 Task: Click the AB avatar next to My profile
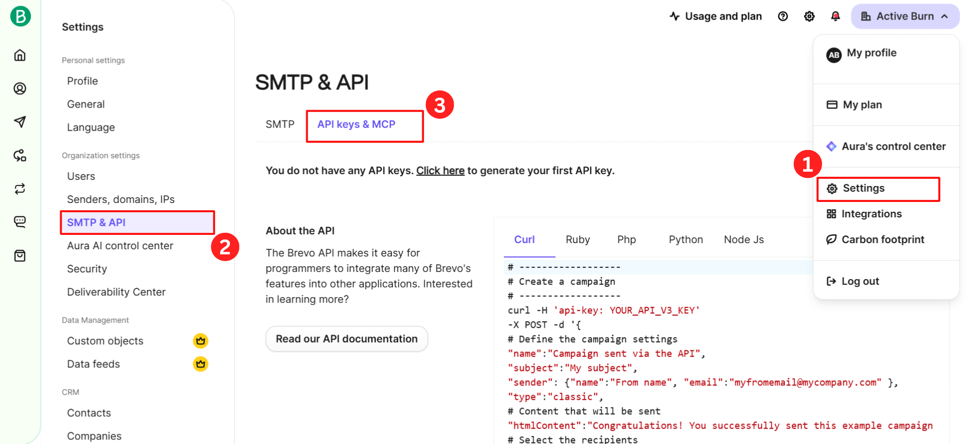click(x=834, y=55)
